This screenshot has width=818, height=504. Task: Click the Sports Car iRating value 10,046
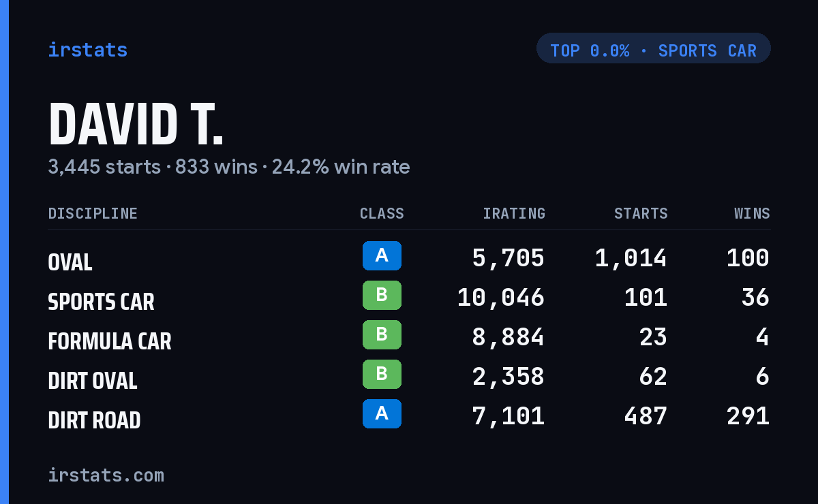[x=501, y=298]
